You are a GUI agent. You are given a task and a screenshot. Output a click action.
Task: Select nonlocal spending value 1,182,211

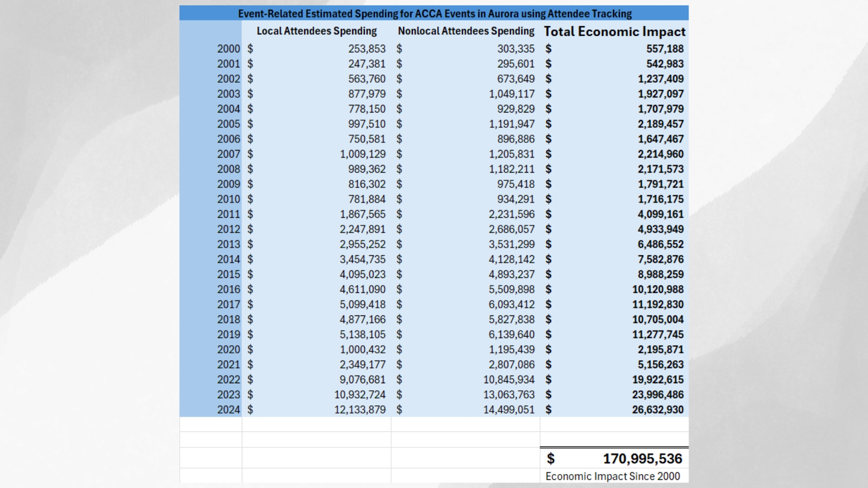(512, 169)
